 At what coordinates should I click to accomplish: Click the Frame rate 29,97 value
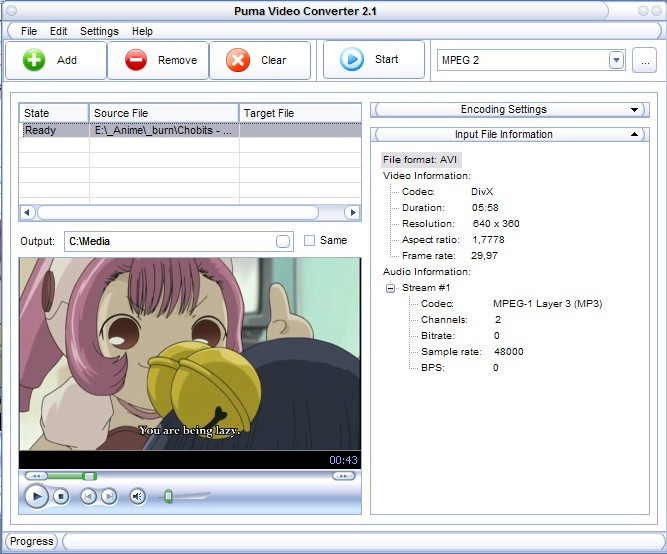click(484, 256)
